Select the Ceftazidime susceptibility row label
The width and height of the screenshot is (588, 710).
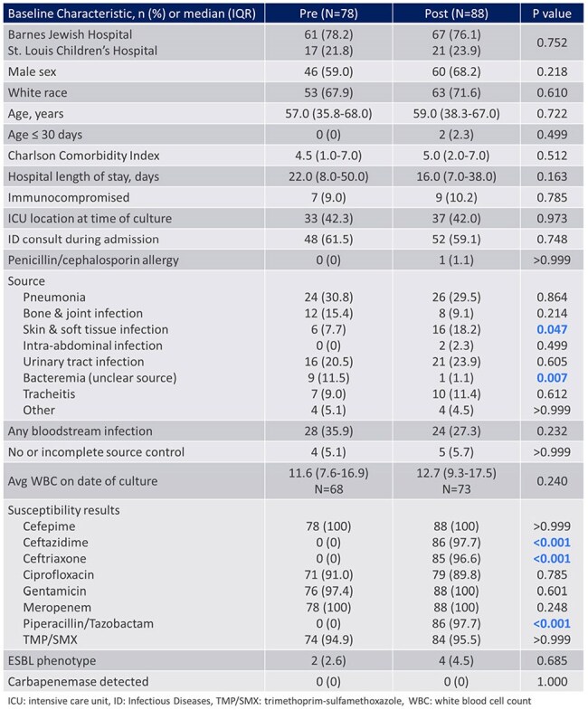[56, 542]
